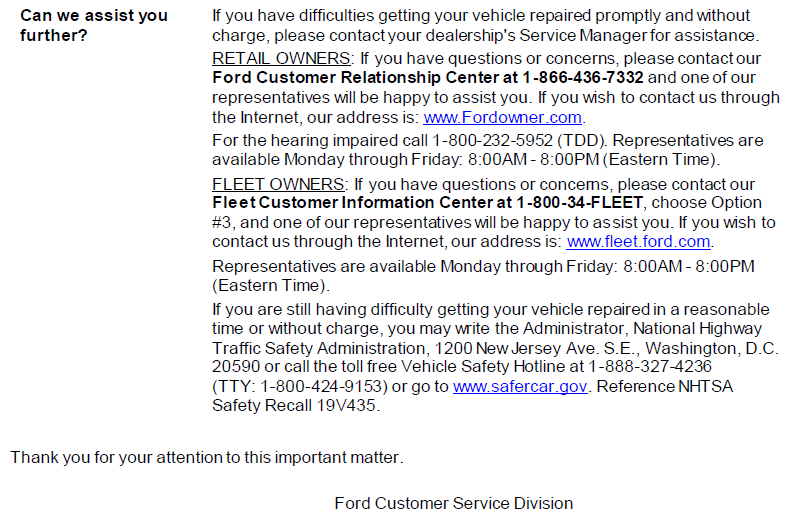Click the phone number 1-866-436-7332
This screenshot has width=789, height=518.
[583, 78]
